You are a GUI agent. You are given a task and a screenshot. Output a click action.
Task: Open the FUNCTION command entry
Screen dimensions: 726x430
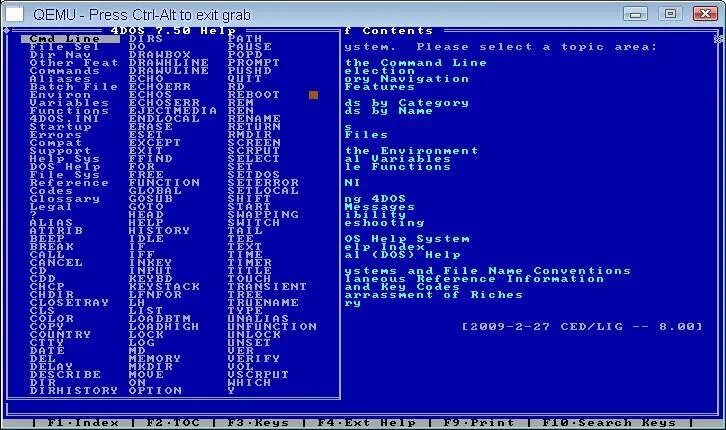click(x=164, y=183)
